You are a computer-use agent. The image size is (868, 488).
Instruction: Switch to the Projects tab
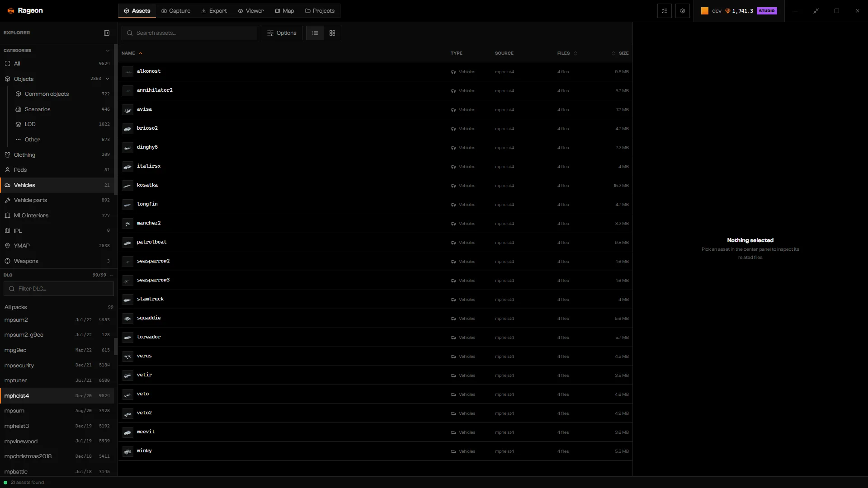(320, 11)
